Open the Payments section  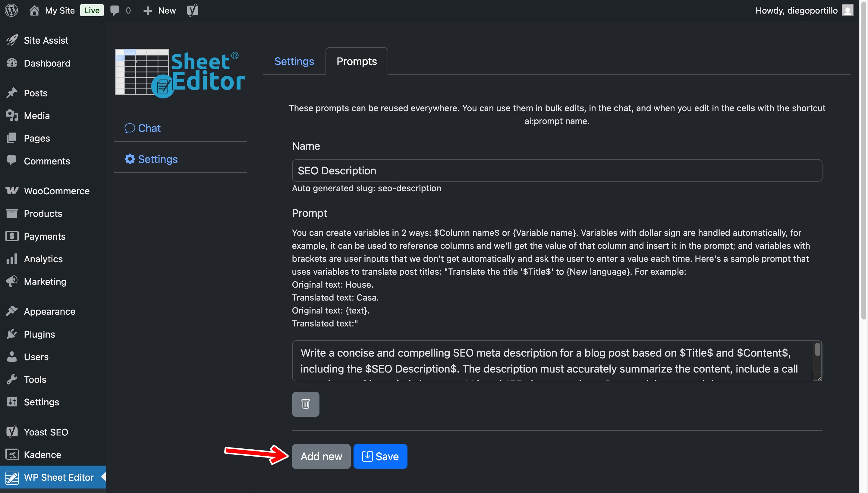point(45,236)
